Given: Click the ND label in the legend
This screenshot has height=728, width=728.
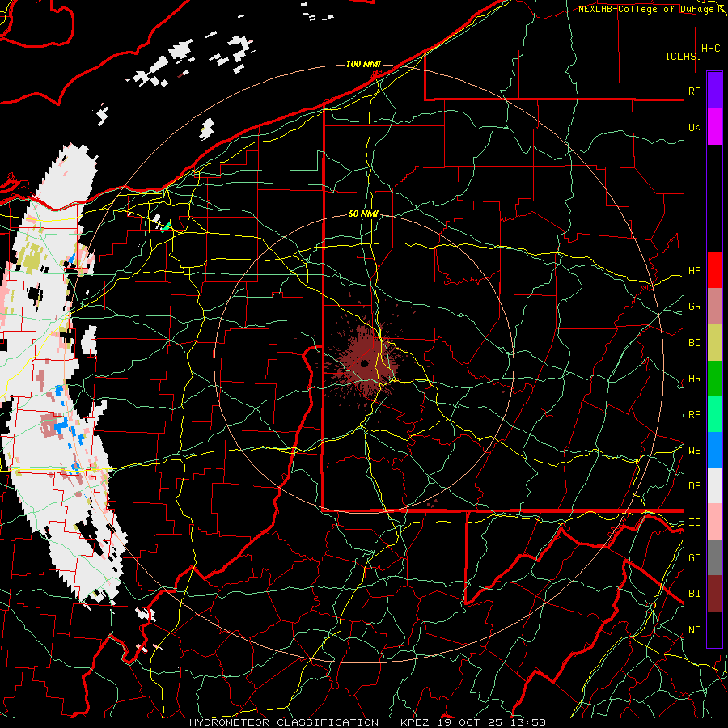Looking at the screenshot, I should click(x=694, y=630).
